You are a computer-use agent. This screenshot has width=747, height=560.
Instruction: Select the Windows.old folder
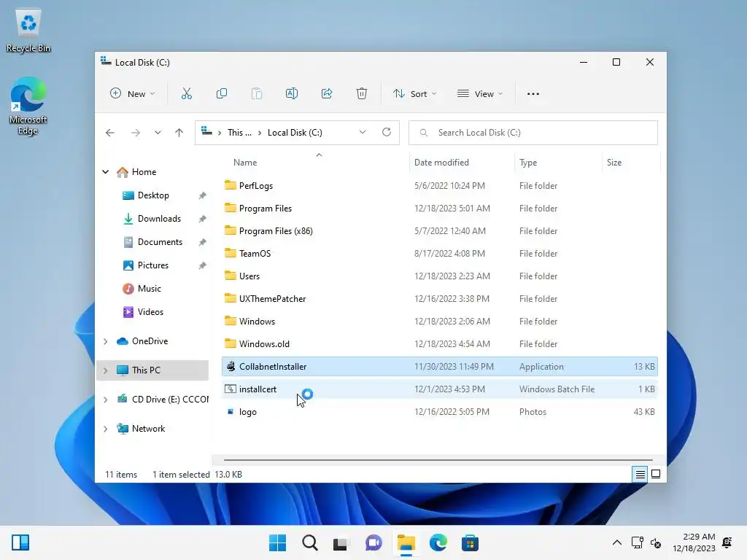pos(439,344)
